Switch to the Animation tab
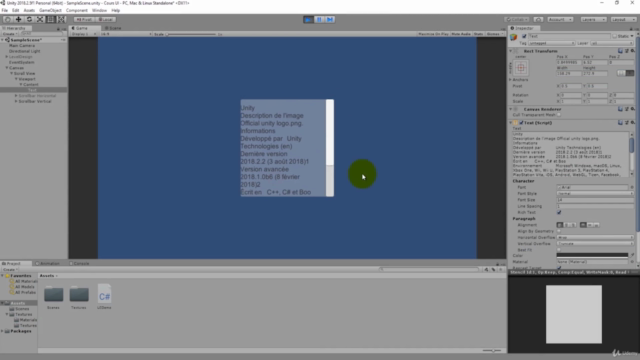Viewport: 640px width, 360px height. coord(48,264)
